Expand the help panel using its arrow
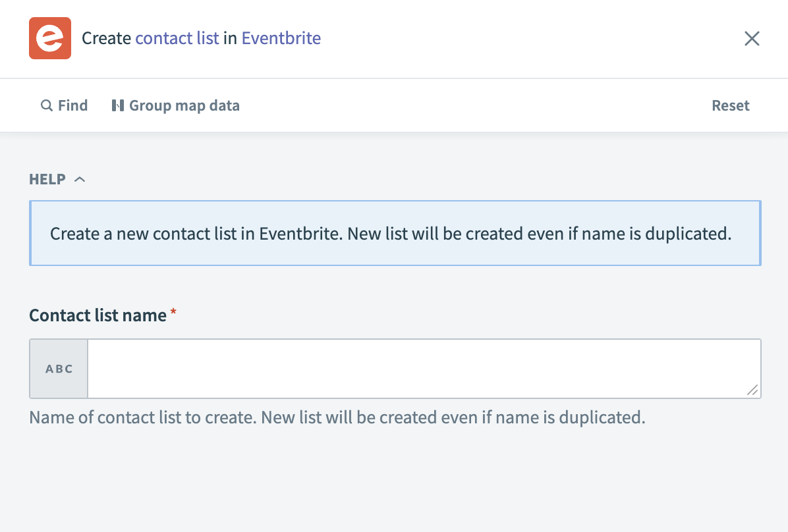The height and width of the screenshot is (532, 788). [80, 178]
